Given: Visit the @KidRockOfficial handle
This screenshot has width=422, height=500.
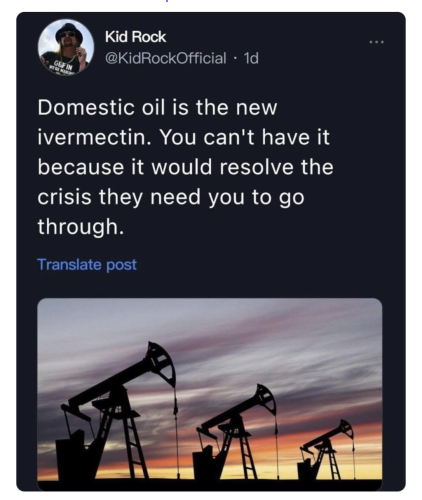Looking at the screenshot, I should click(x=166, y=58).
